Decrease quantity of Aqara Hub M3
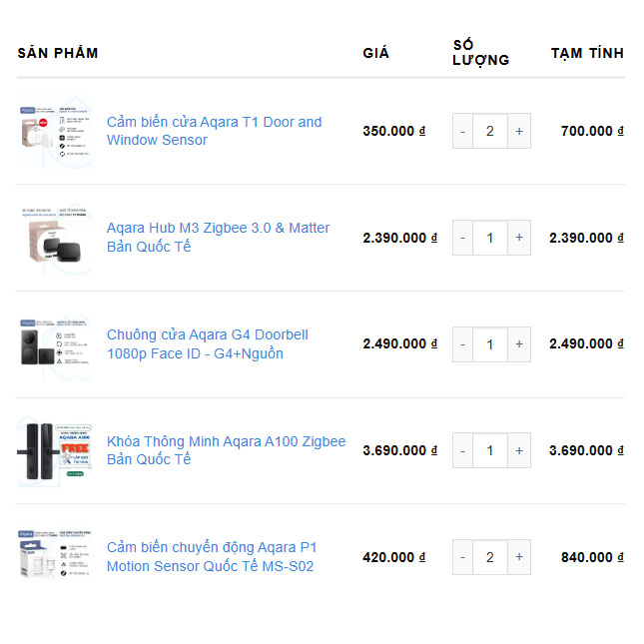This screenshot has height=644, width=644. click(462, 238)
